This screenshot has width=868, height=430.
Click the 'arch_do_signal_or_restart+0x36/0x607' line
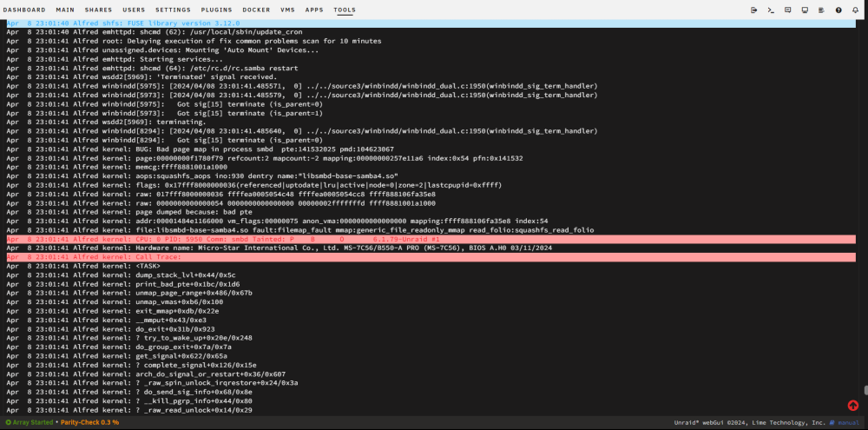(x=146, y=374)
